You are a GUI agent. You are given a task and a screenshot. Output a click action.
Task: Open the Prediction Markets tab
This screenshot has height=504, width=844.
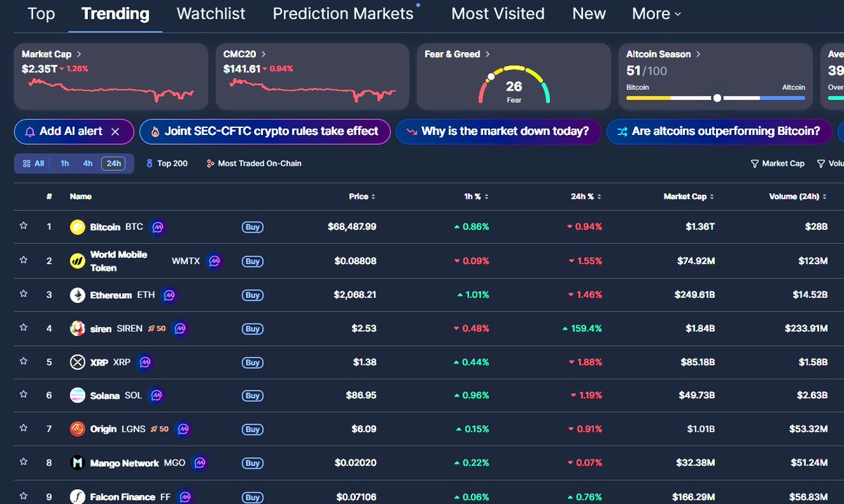pyautogui.click(x=343, y=13)
